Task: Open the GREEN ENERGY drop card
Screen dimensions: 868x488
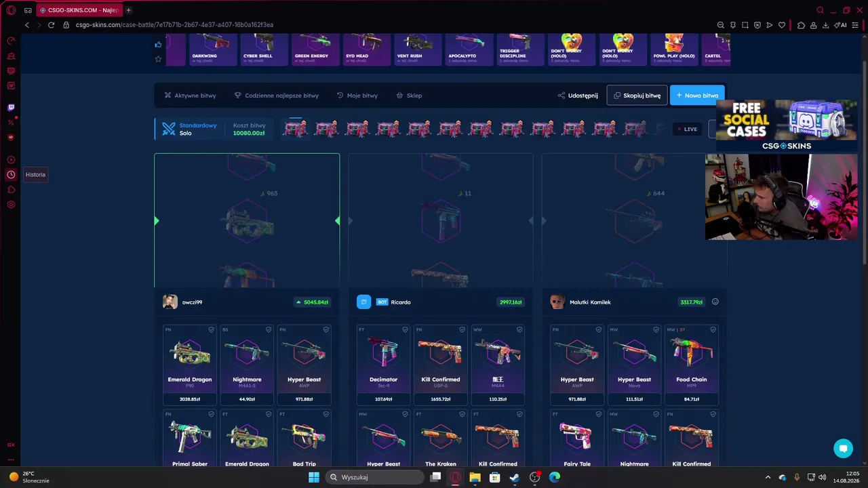Action: pos(316,49)
